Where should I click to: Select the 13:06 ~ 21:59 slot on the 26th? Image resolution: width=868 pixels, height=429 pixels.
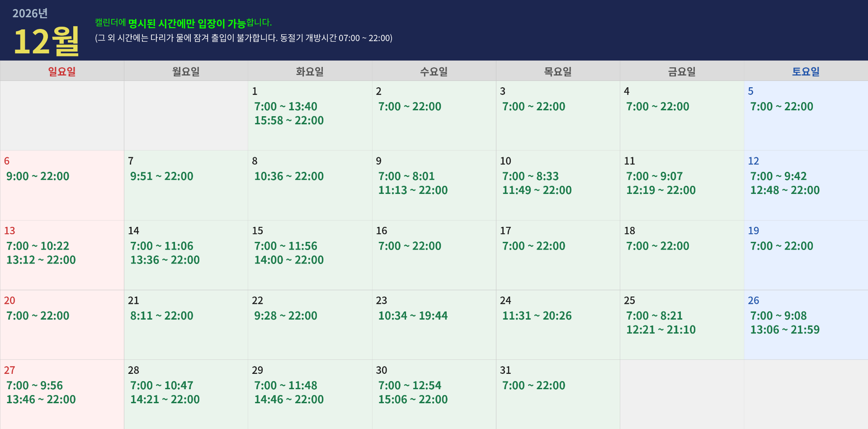pos(785,330)
